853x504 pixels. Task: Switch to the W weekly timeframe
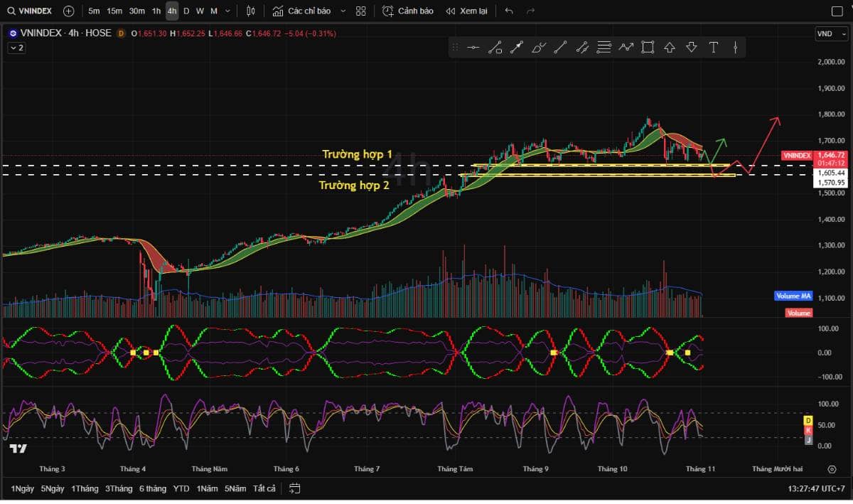coord(200,11)
